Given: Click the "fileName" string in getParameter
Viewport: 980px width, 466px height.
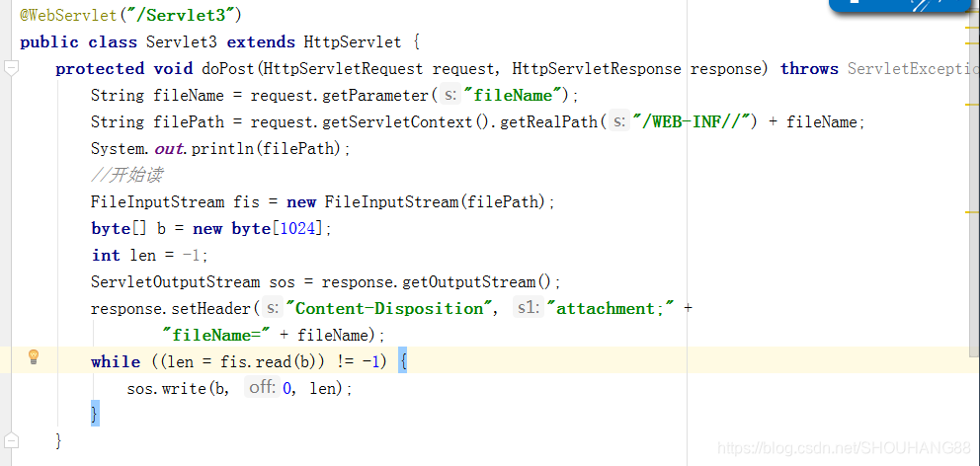Looking at the screenshot, I should 513,95.
